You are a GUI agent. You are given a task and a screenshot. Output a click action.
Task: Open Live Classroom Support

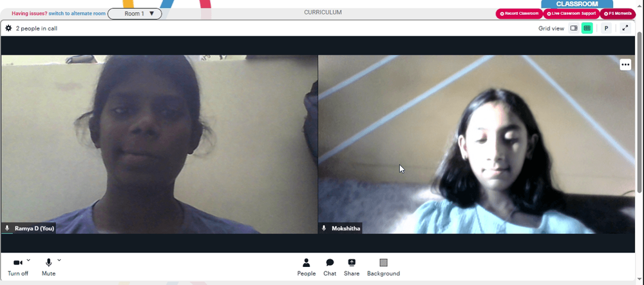[571, 14]
